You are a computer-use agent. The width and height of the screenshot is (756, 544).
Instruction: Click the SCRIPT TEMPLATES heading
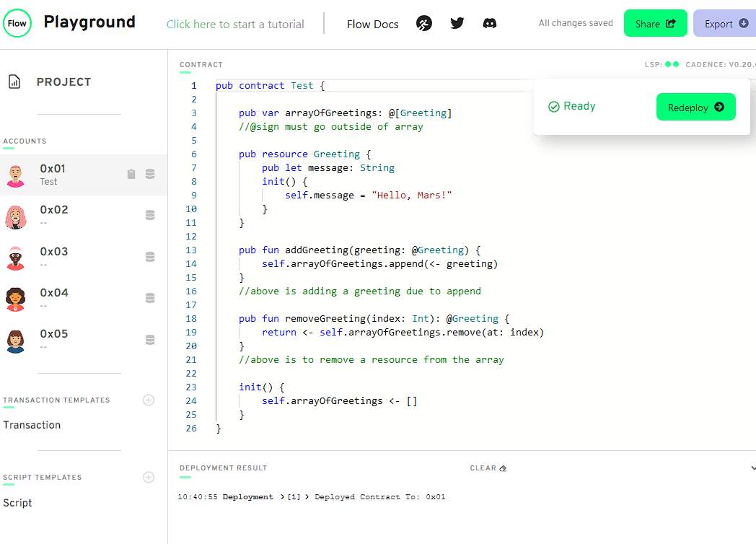[43, 477]
